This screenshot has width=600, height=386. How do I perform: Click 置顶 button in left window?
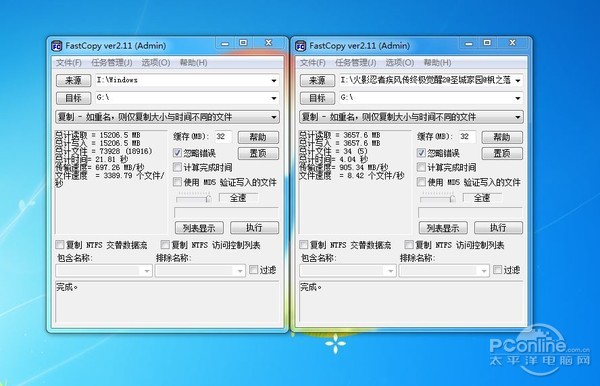258,153
